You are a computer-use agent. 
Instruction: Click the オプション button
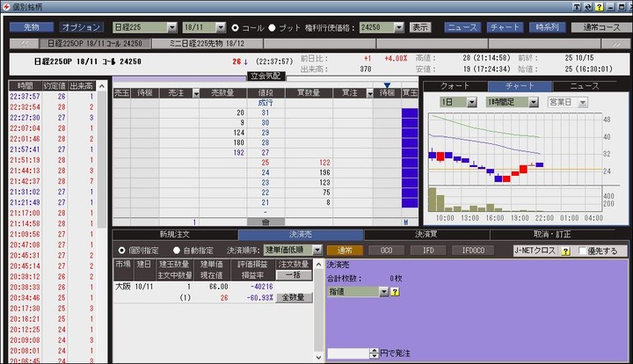(81, 27)
